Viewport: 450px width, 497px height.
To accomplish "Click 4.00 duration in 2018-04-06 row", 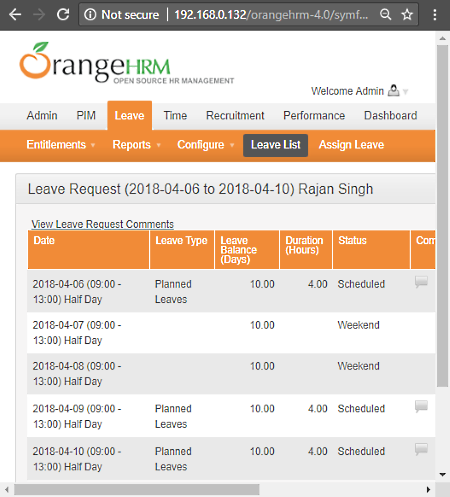I will coord(318,284).
